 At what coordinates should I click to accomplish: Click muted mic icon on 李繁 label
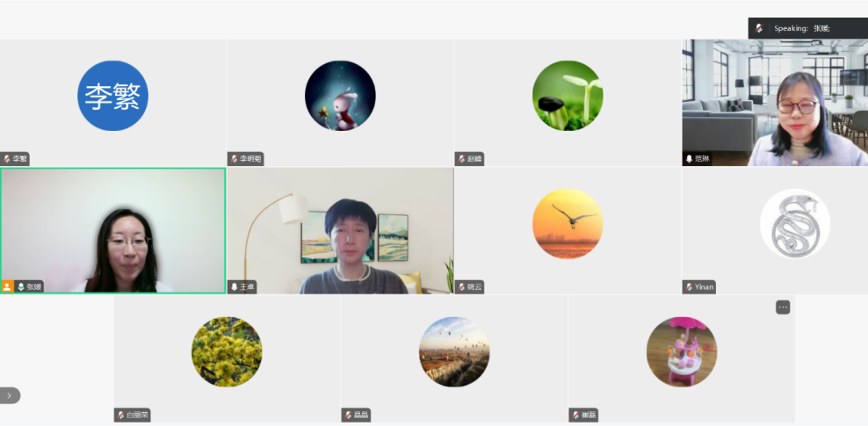7,159
